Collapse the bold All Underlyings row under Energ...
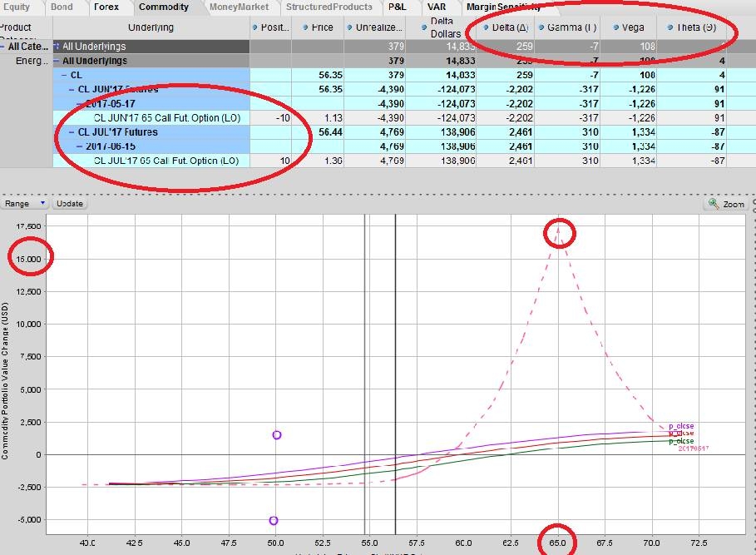This screenshot has width=756, height=555. click(57, 61)
